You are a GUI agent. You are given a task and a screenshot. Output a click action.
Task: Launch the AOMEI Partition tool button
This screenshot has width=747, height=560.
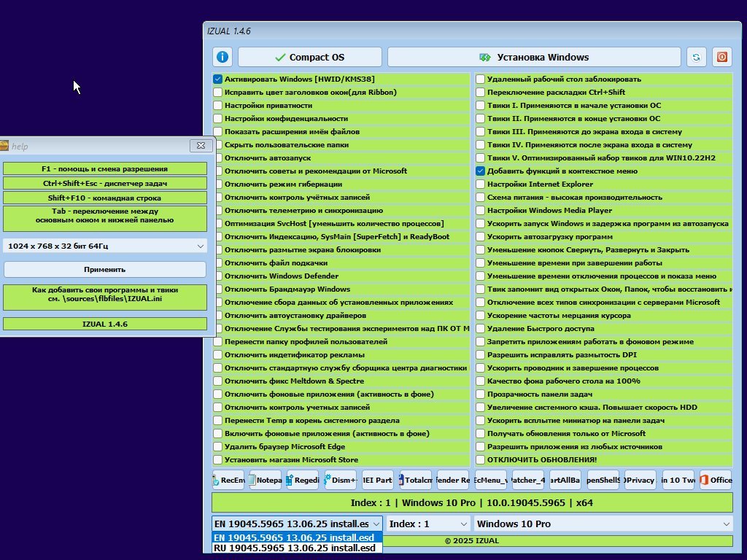click(377, 480)
